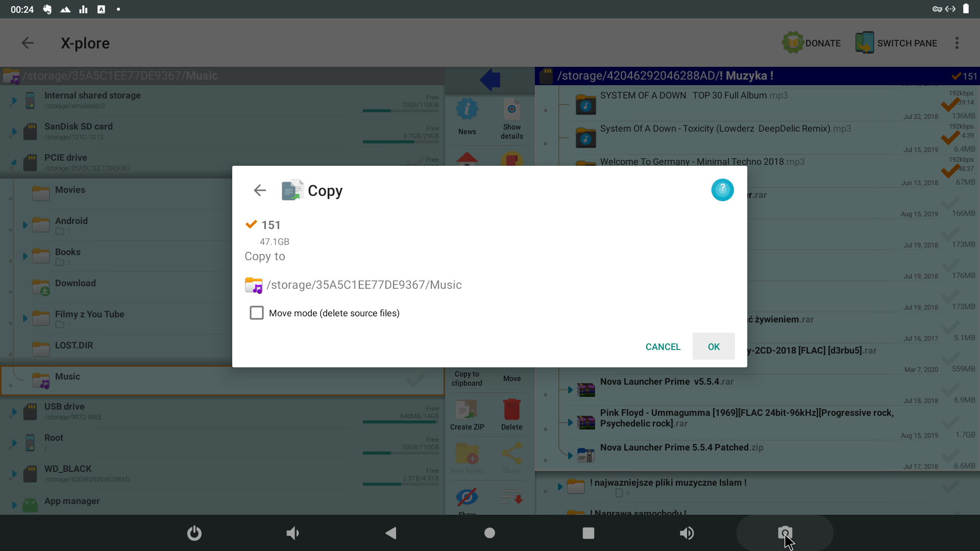980x551 pixels.
Task: Click the Move action
Action: pos(512,378)
